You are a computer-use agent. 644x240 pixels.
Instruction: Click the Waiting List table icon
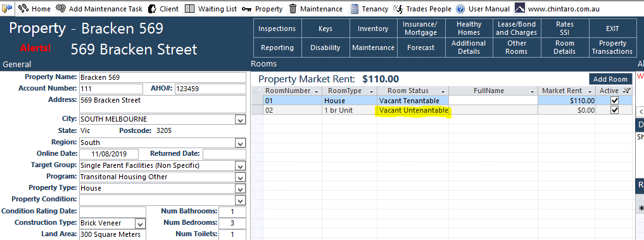pos(189,8)
